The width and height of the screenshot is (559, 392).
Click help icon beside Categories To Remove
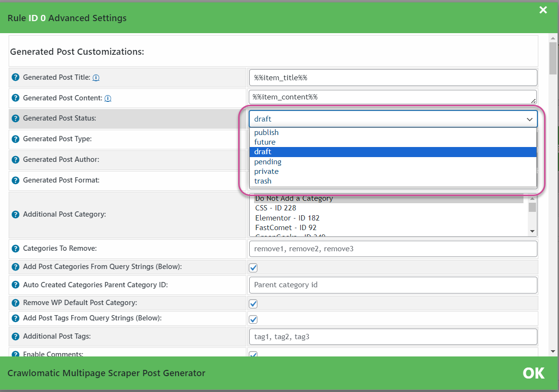click(x=15, y=249)
